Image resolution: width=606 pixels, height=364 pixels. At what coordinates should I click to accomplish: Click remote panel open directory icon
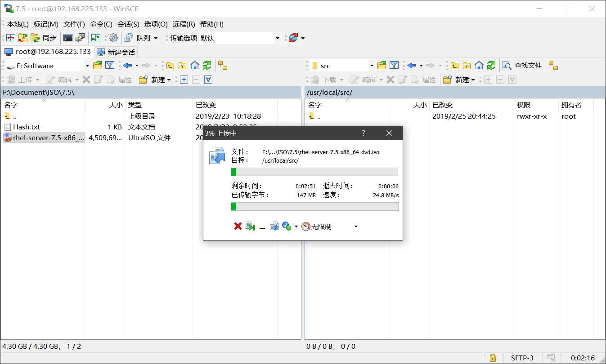tap(382, 66)
